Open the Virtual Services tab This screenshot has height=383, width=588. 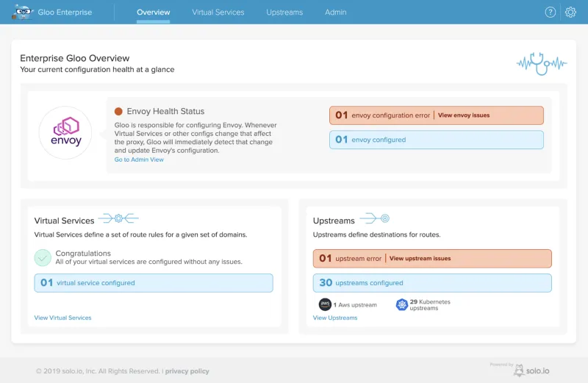218,12
